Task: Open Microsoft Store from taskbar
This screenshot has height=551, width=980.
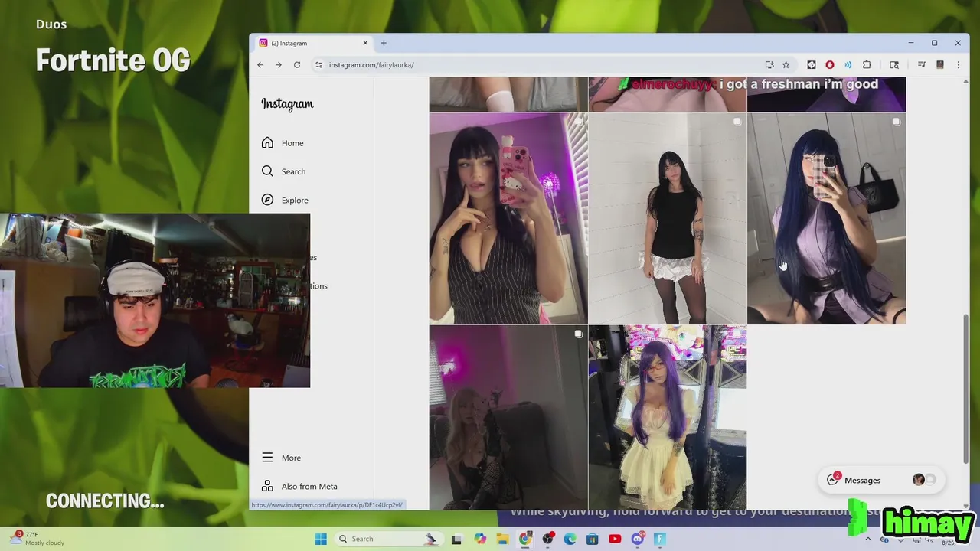Action: pyautogui.click(x=593, y=539)
